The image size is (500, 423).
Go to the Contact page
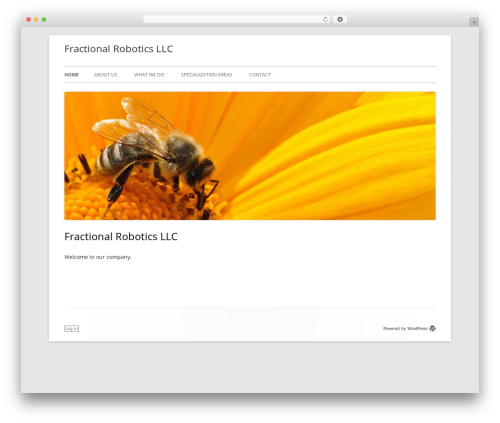pos(260,75)
